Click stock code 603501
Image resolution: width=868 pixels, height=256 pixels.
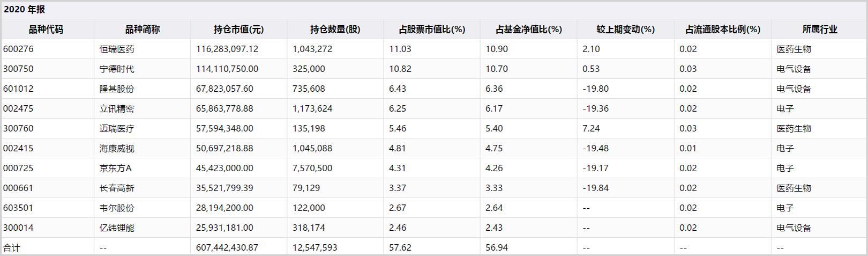[18, 208]
